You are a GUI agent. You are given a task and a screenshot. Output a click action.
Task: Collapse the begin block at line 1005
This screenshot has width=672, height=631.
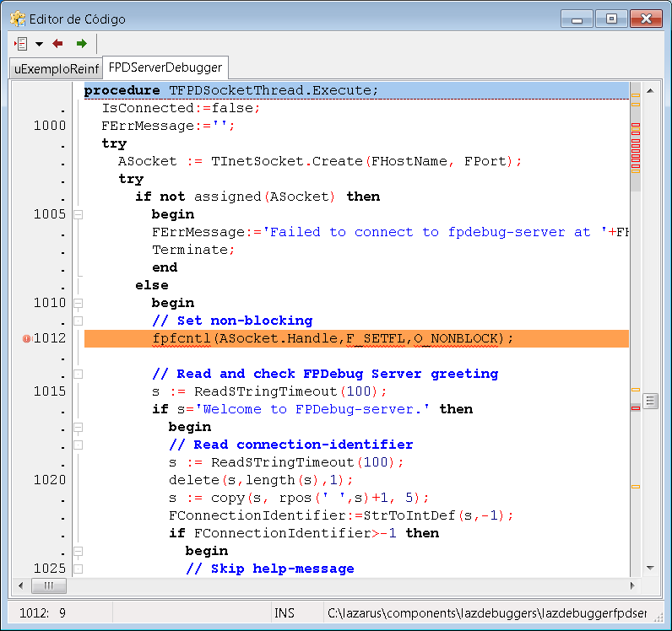78,214
